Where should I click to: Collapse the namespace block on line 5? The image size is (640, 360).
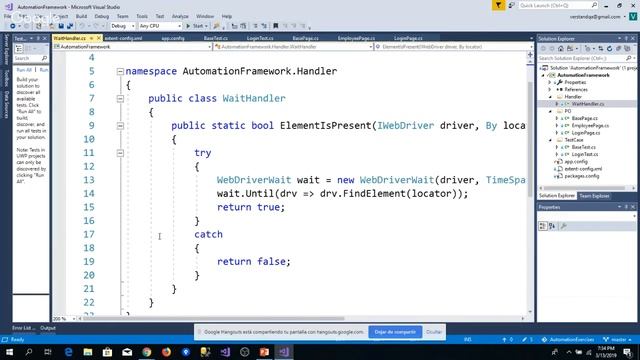pyautogui.click(x=120, y=71)
